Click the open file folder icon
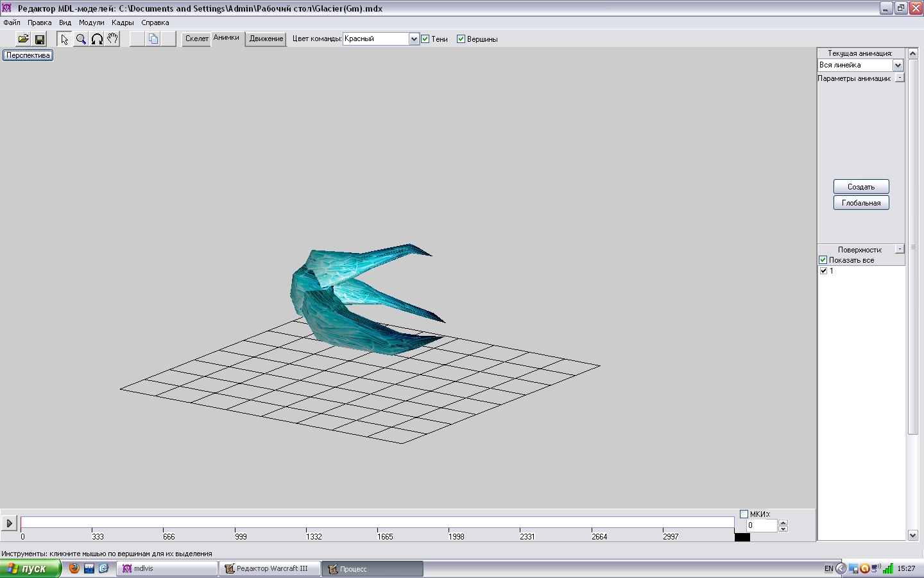 [23, 39]
